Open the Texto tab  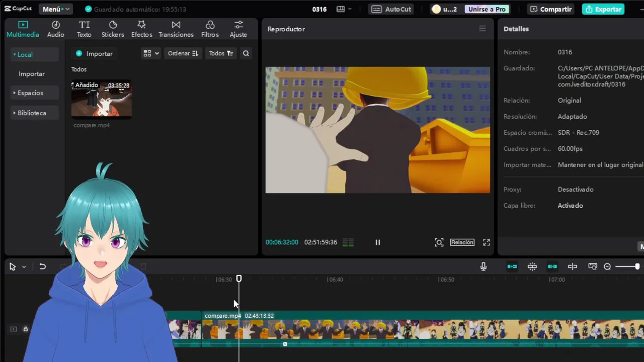(x=84, y=29)
